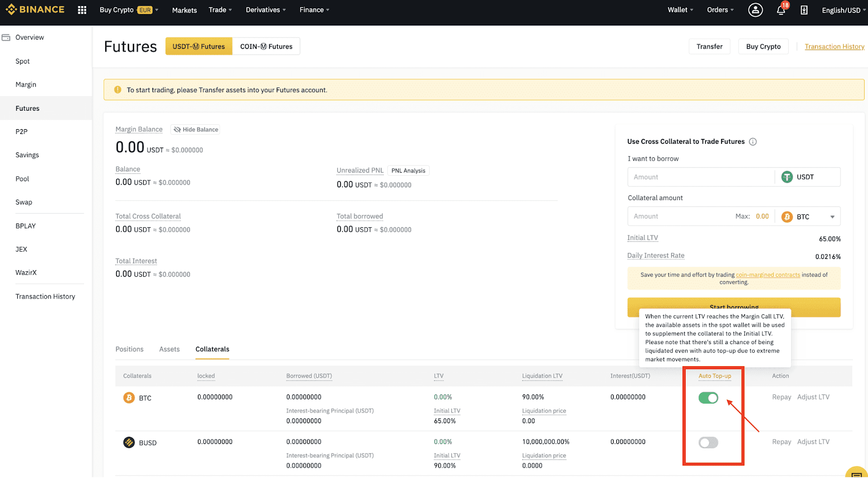Expand the Derivatives menu
Image resolution: width=868 pixels, height=478 pixels.
[x=266, y=10]
